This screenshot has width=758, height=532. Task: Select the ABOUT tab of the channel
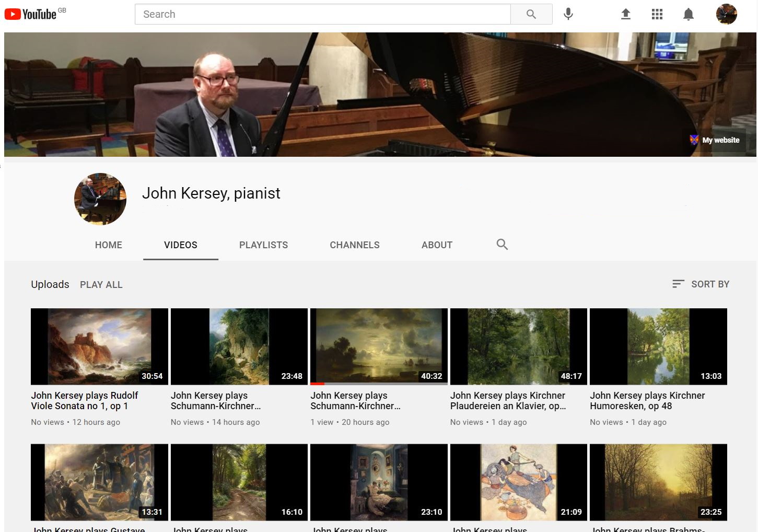click(437, 245)
